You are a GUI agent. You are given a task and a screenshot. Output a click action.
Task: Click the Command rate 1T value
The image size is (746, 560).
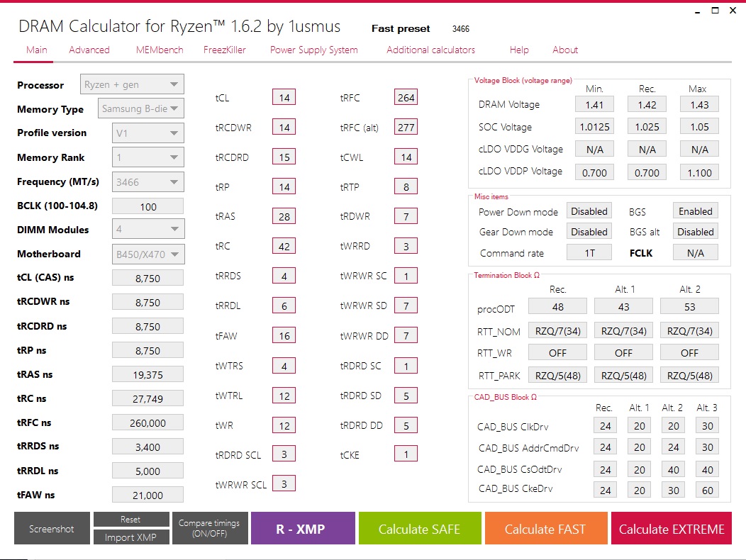click(589, 252)
